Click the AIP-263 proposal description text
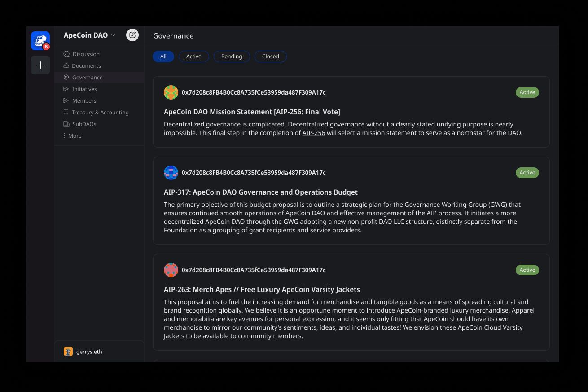The height and width of the screenshot is (392, 588). [x=349, y=319]
